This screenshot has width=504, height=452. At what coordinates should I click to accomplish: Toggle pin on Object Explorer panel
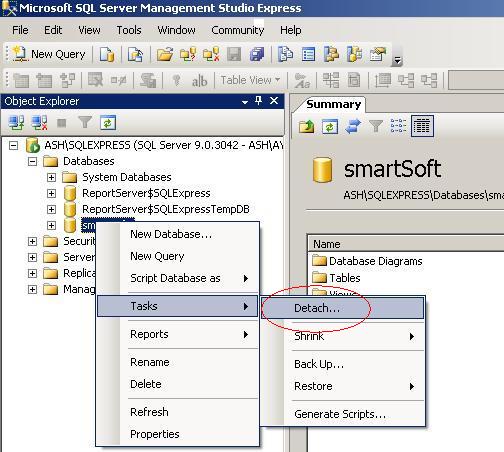(x=258, y=101)
